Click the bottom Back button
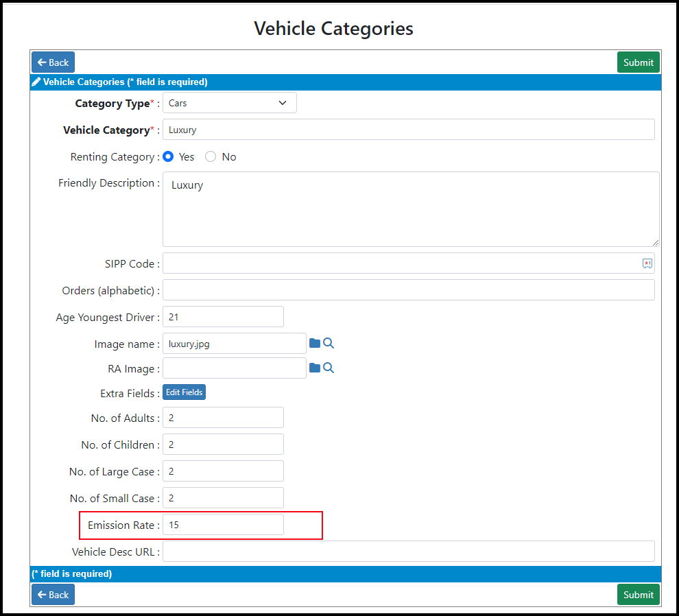The height and width of the screenshot is (616, 679). (53, 594)
